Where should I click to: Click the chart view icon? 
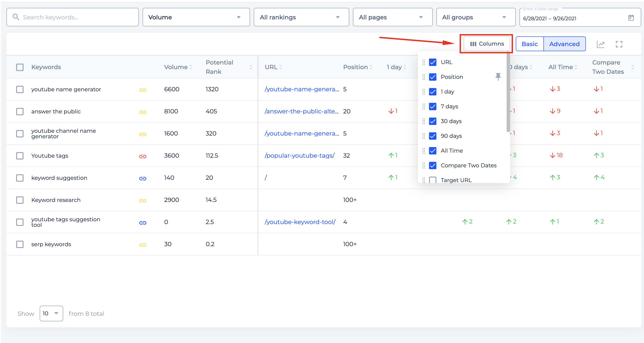(x=600, y=44)
